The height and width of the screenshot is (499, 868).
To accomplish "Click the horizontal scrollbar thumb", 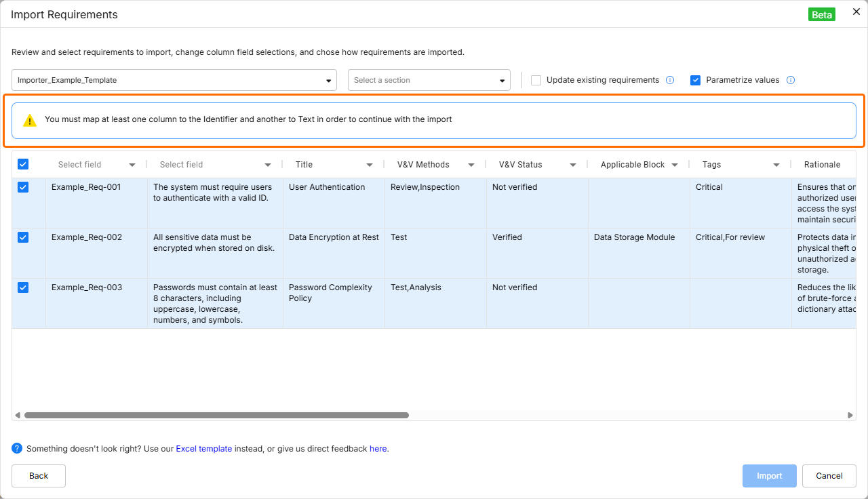I will tap(216, 415).
